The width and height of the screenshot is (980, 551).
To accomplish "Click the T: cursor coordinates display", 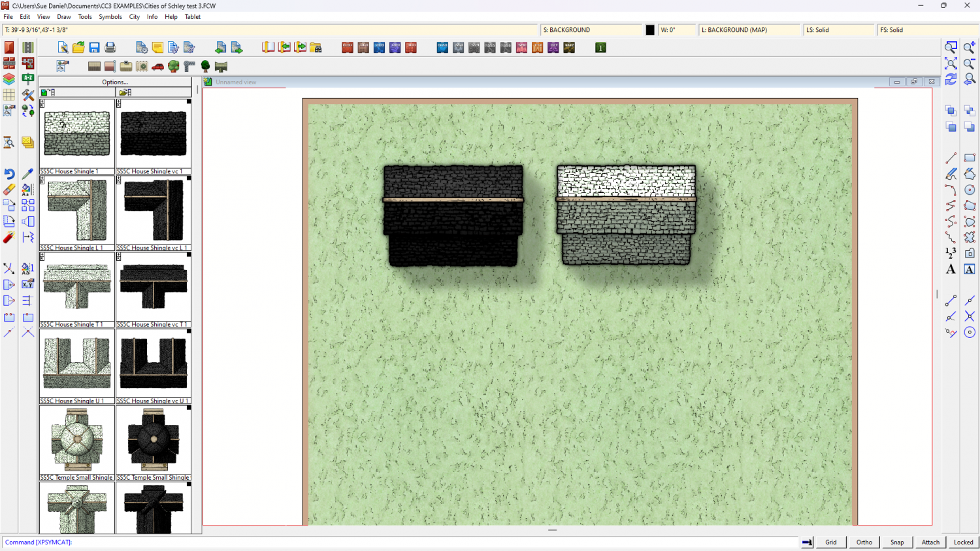I will [x=270, y=30].
